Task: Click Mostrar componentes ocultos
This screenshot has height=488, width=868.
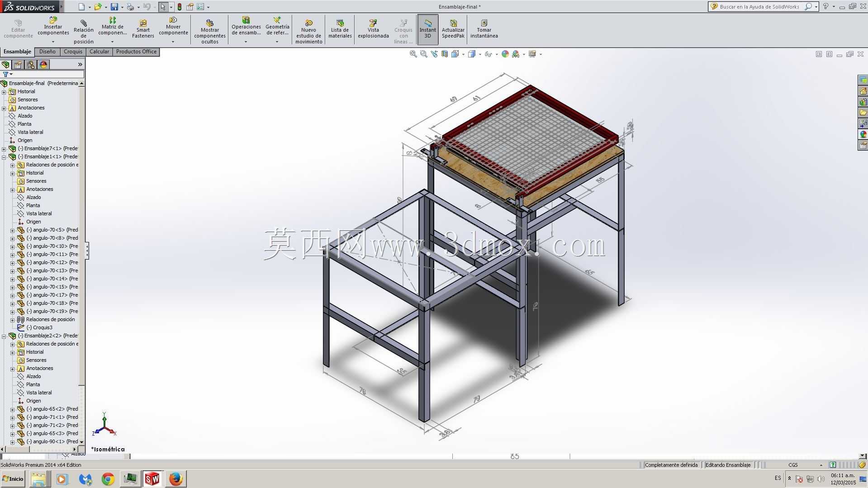Action: tap(210, 32)
